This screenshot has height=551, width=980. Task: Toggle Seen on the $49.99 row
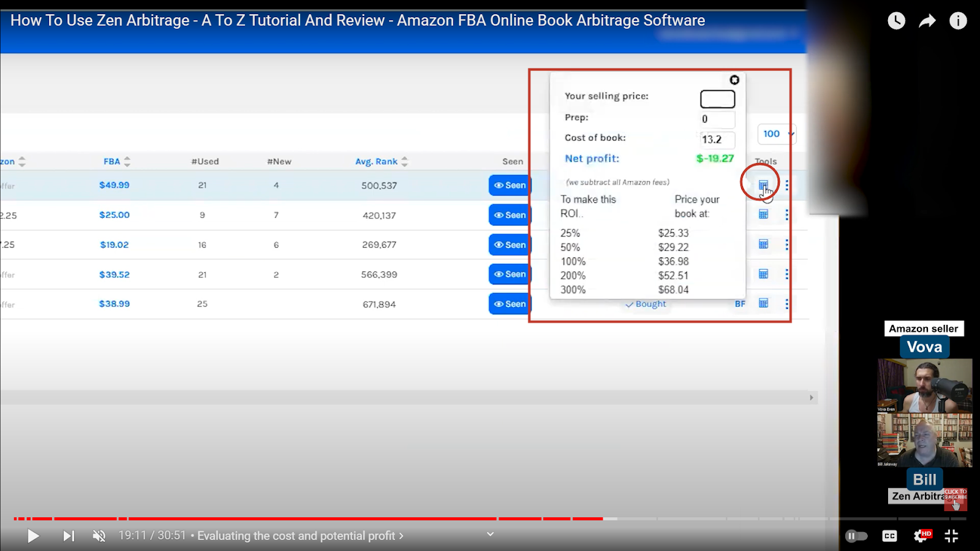click(510, 185)
